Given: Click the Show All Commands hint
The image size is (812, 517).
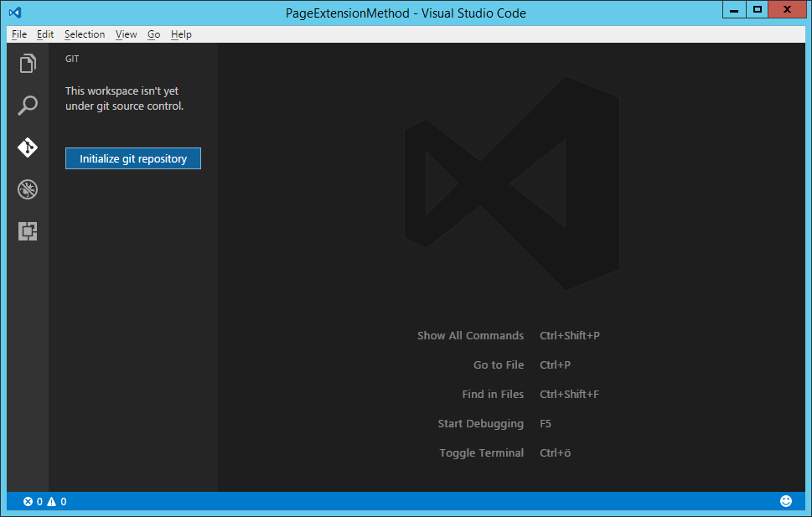Looking at the screenshot, I should (x=471, y=336).
